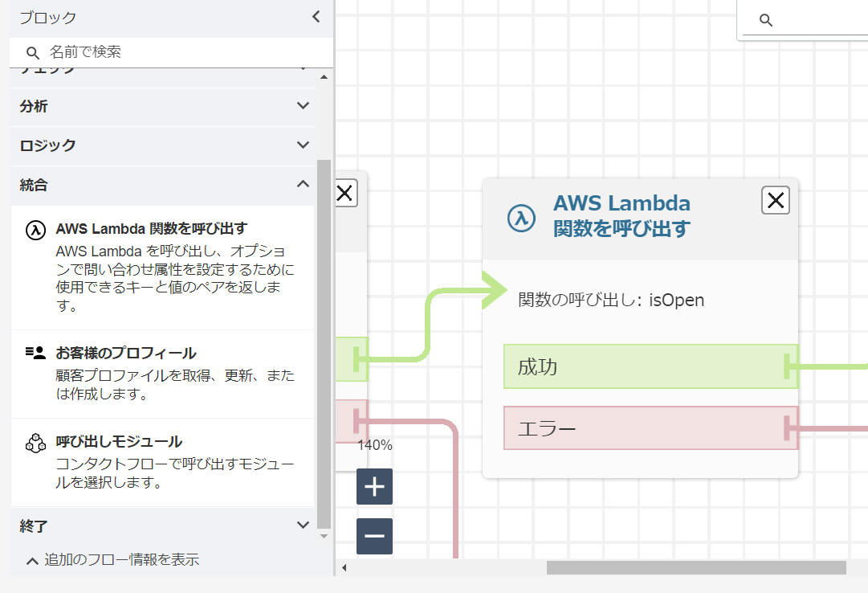Focus the 名前で検索 search field

pos(172,53)
